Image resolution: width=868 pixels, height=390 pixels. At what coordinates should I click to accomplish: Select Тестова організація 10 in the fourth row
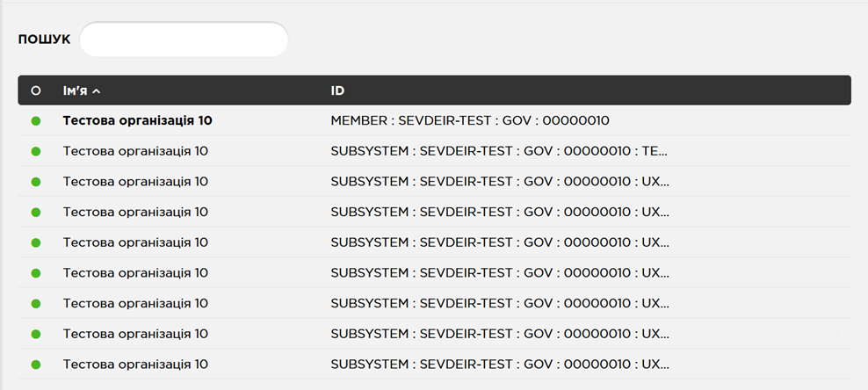(x=135, y=212)
